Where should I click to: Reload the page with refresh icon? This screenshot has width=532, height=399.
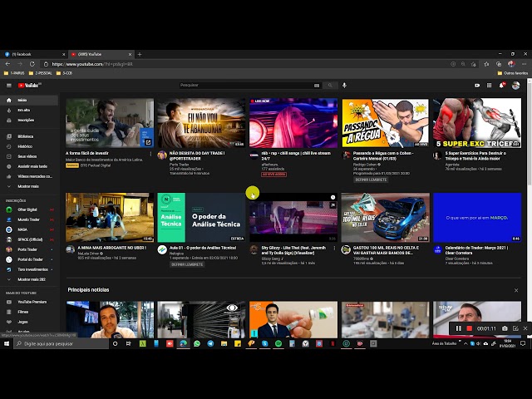click(x=32, y=64)
